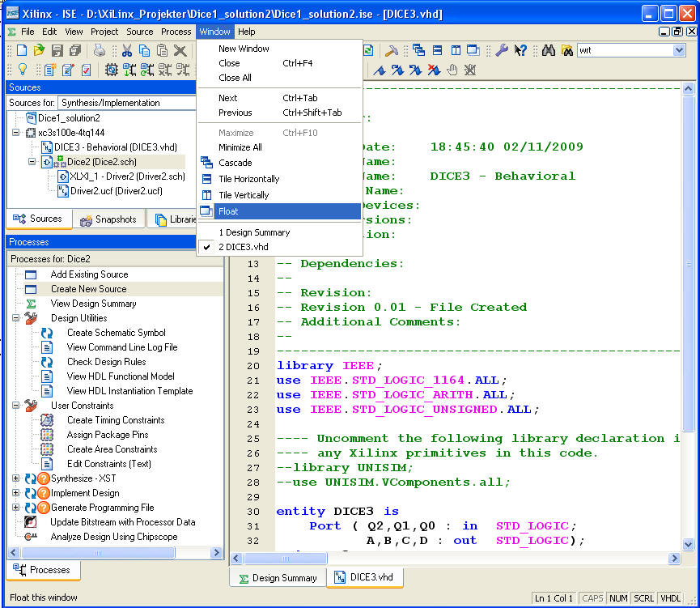Click the Processes panel scroll right arrow
The width and height of the screenshot is (700, 608).
point(216,553)
